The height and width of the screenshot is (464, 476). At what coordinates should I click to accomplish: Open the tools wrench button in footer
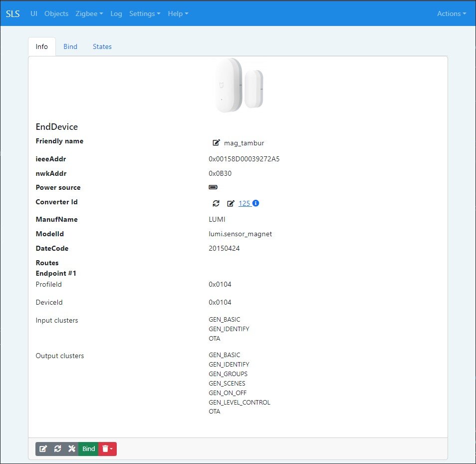(x=72, y=449)
